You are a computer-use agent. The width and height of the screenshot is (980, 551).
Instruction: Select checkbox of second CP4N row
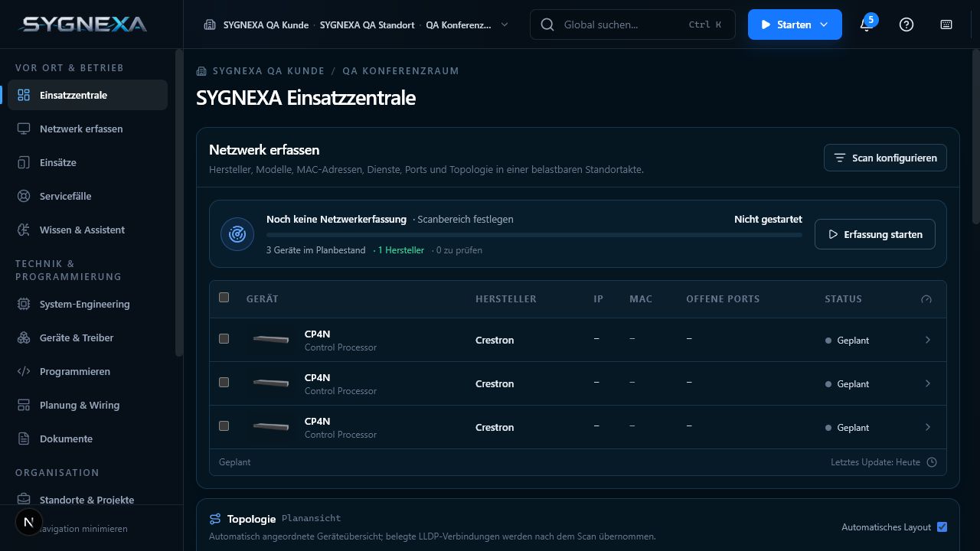pos(224,382)
